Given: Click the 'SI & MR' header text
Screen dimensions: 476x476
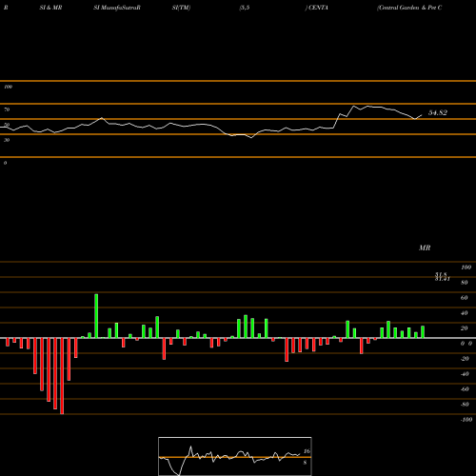Looking at the screenshot, I should (50, 8).
